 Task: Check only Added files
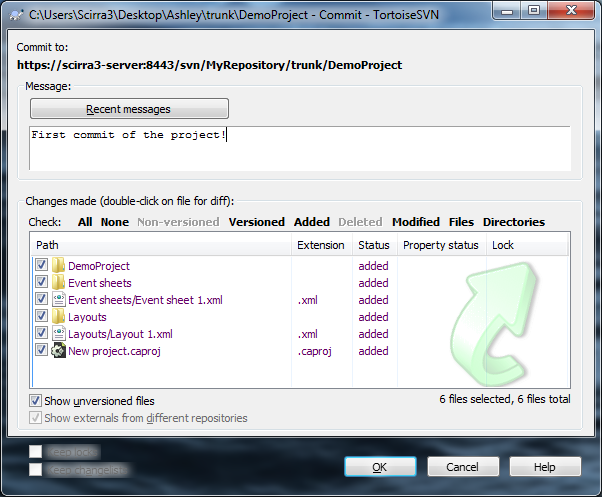(312, 222)
